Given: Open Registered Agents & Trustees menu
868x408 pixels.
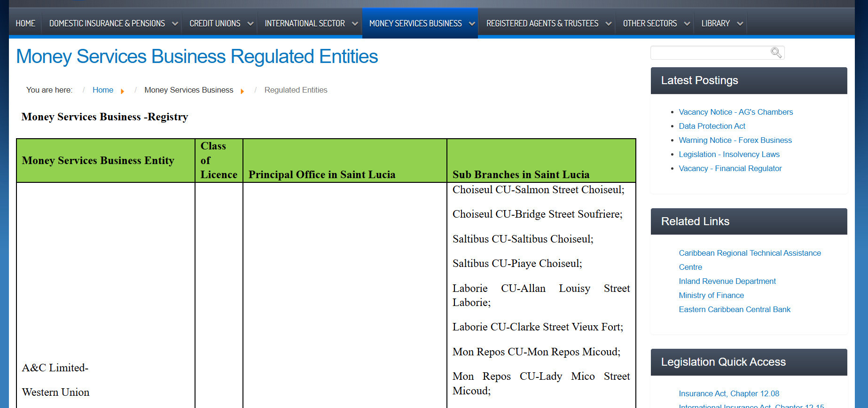Looking at the screenshot, I should click(x=542, y=24).
